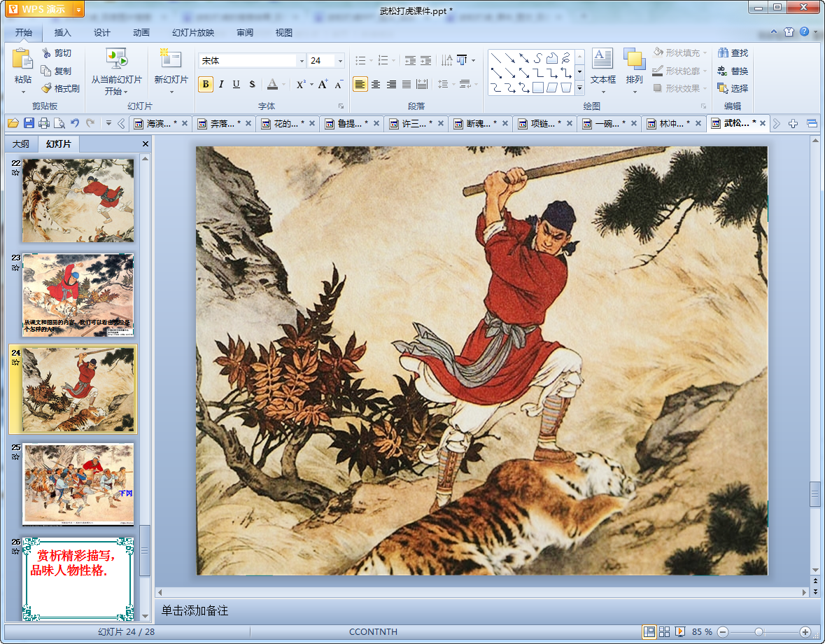This screenshot has height=644, width=825.
Task: Save the presentation with floppy icon
Action: click(x=29, y=123)
